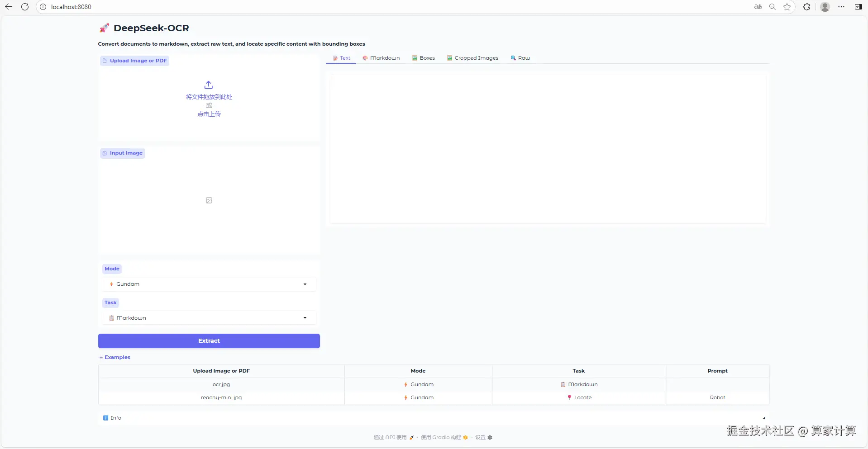
Task: Click the browser back arrow
Action: 9,7
